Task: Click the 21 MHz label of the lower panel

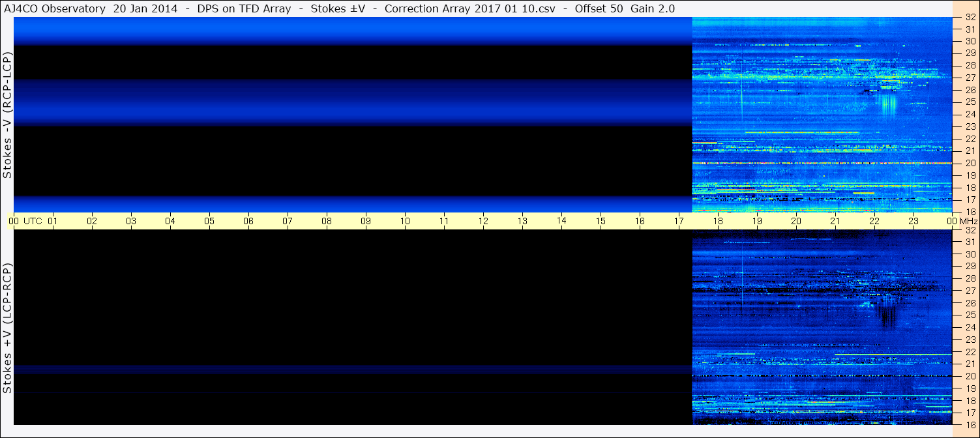Action: (x=970, y=364)
